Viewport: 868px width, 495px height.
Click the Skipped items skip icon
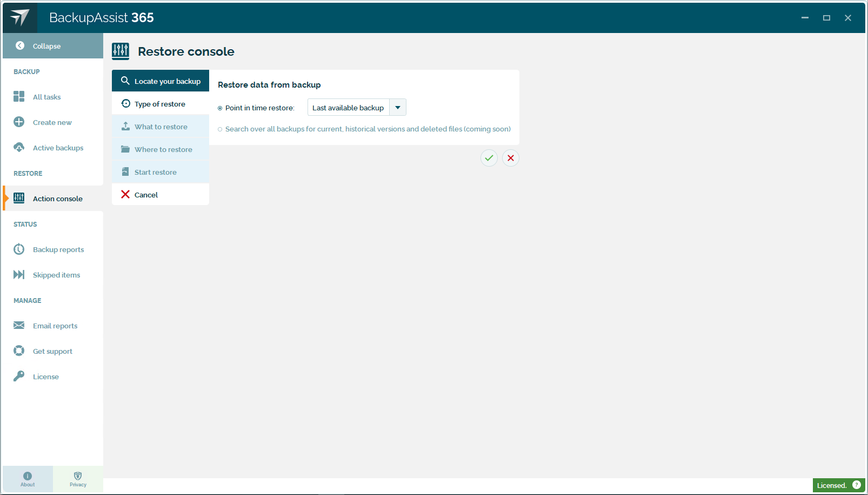tap(19, 275)
